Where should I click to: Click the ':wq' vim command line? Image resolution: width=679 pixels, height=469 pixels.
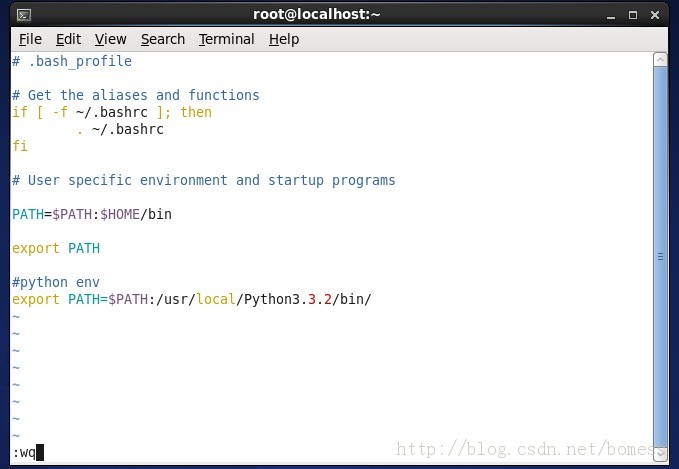[x=28, y=453]
